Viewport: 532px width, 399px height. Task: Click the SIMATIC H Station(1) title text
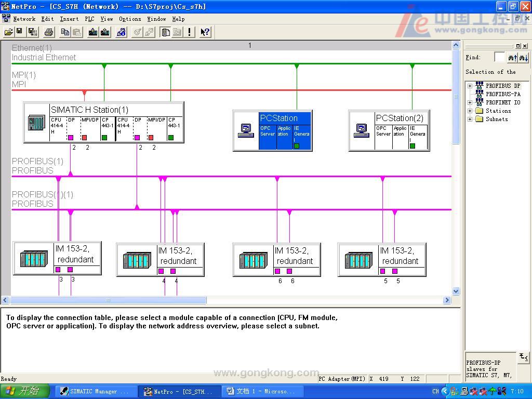[89, 110]
